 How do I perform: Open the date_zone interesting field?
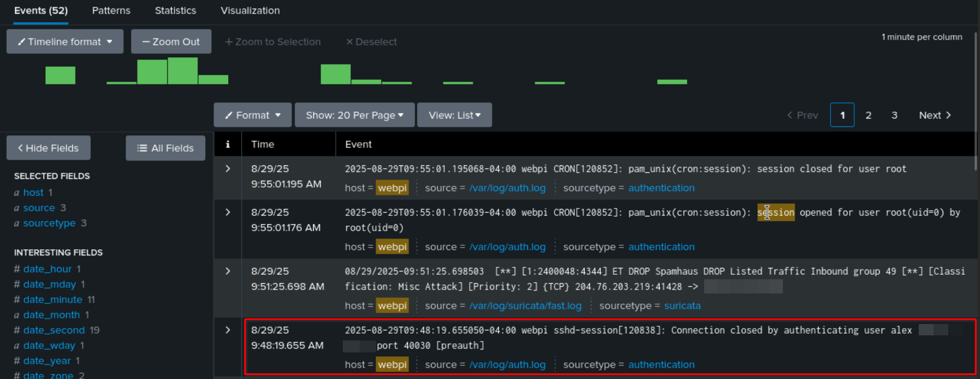(x=48, y=375)
